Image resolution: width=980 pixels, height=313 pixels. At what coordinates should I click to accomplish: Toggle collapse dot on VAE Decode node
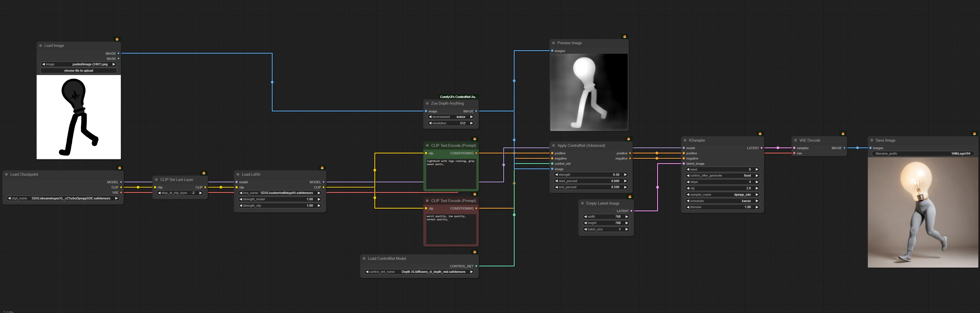click(x=795, y=140)
